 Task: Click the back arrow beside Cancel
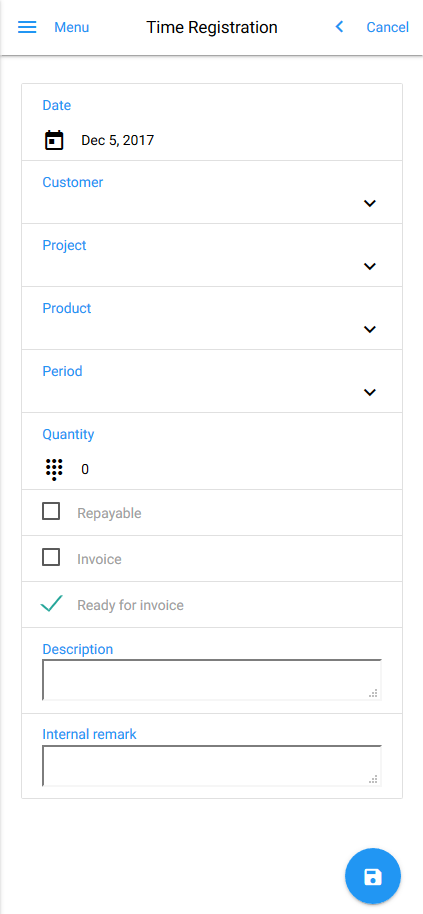(x=339, y=27)
